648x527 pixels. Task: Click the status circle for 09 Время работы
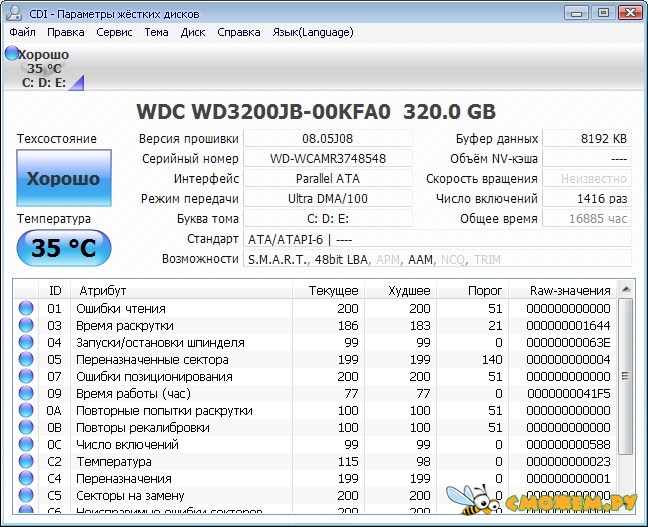tap(26, 393)
